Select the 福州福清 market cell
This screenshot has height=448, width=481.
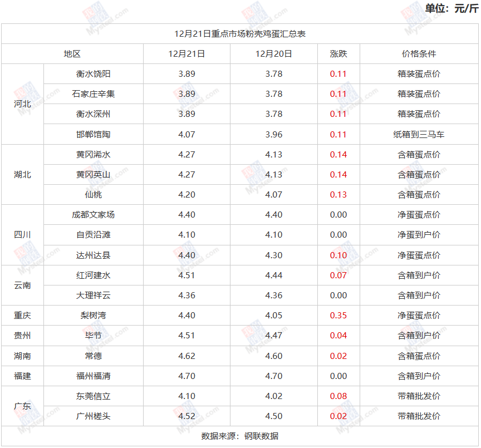[93, 376]
